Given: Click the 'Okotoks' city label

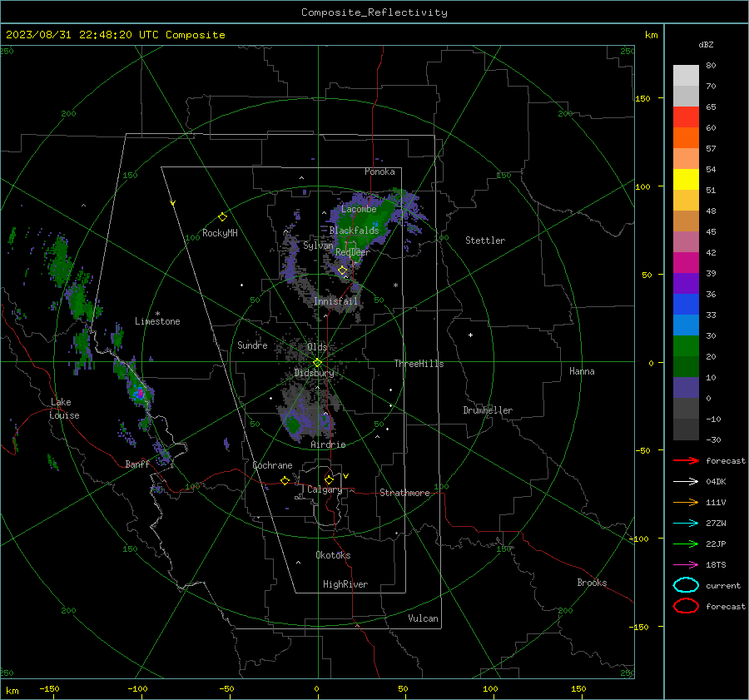Looking at the screenshot, I should click(333, 555).
